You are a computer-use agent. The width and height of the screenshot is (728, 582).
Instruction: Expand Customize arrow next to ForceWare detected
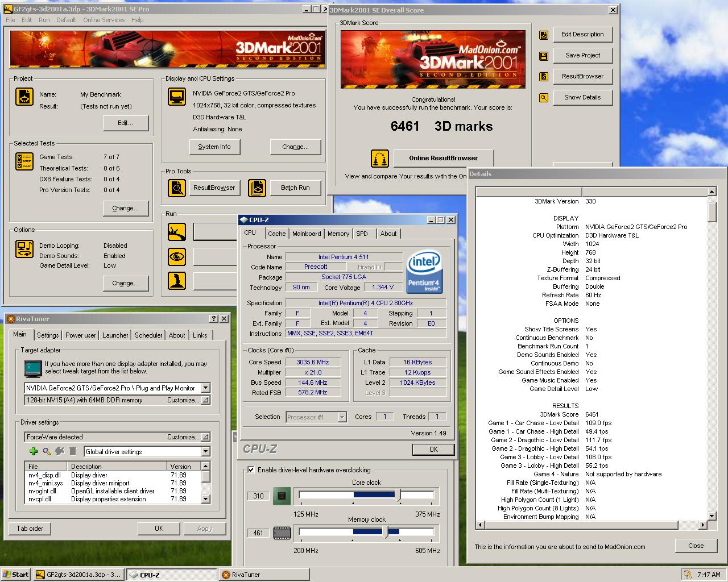point(205,437)
